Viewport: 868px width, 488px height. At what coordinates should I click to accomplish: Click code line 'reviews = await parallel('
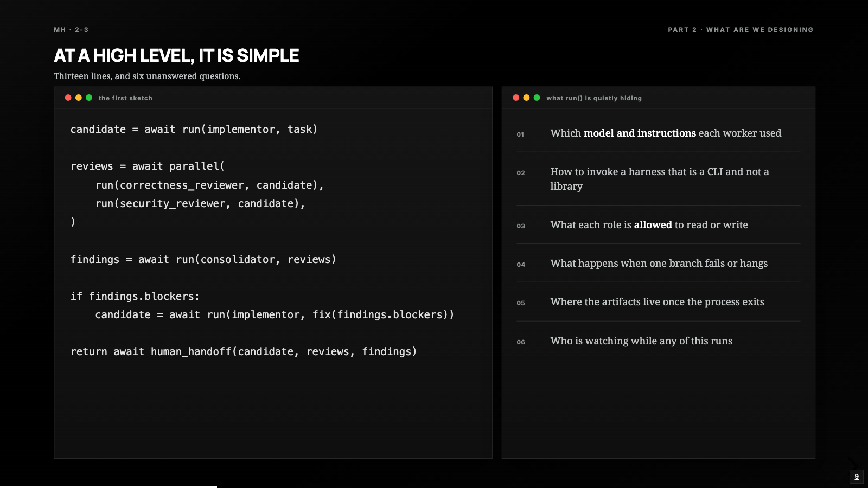[x=148, y=166]
